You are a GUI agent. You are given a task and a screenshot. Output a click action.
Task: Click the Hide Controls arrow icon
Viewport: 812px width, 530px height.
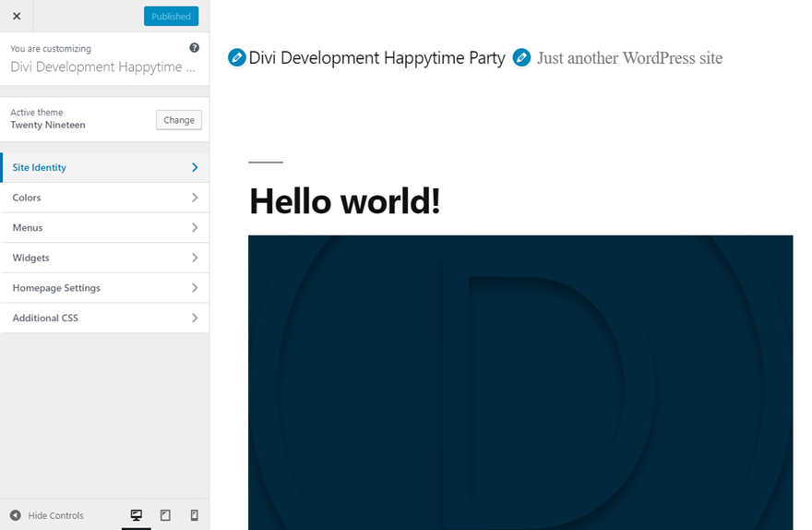(x=16, y=515)
